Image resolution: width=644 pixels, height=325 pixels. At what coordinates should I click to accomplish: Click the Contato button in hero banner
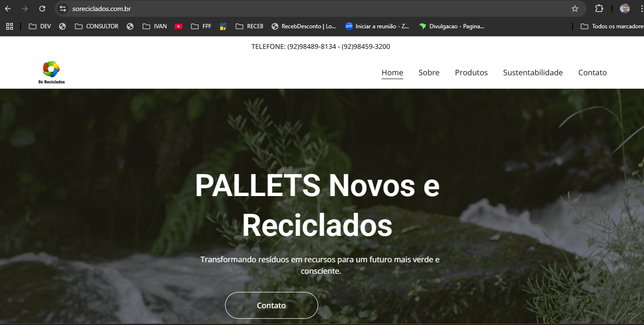click(x=272, y=305)
